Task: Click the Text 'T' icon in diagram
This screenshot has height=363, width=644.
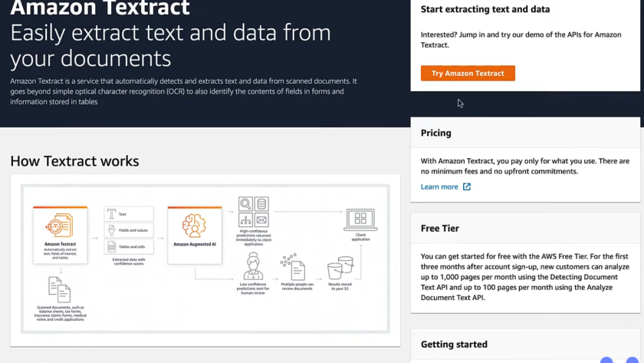Action: tap(112, 214)
